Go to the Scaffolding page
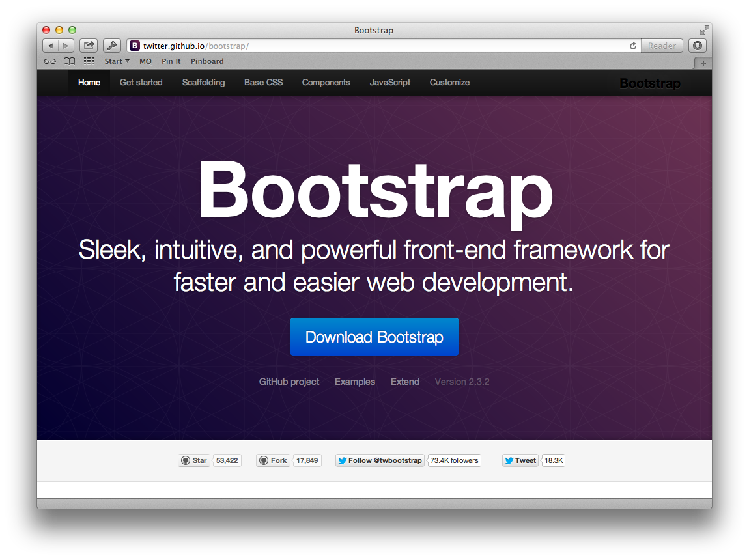Image resolution: width=749 pixels, height=560 pixels. 203,83
